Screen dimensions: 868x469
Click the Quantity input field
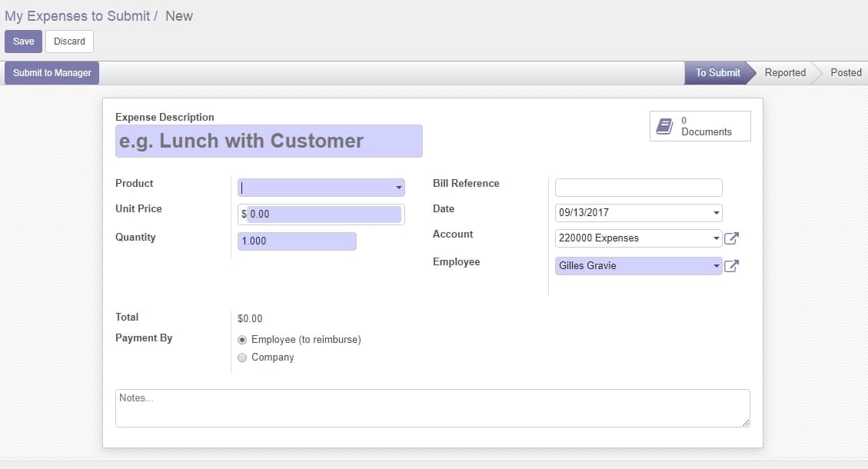pyautogui.click(x=298, y=241)
